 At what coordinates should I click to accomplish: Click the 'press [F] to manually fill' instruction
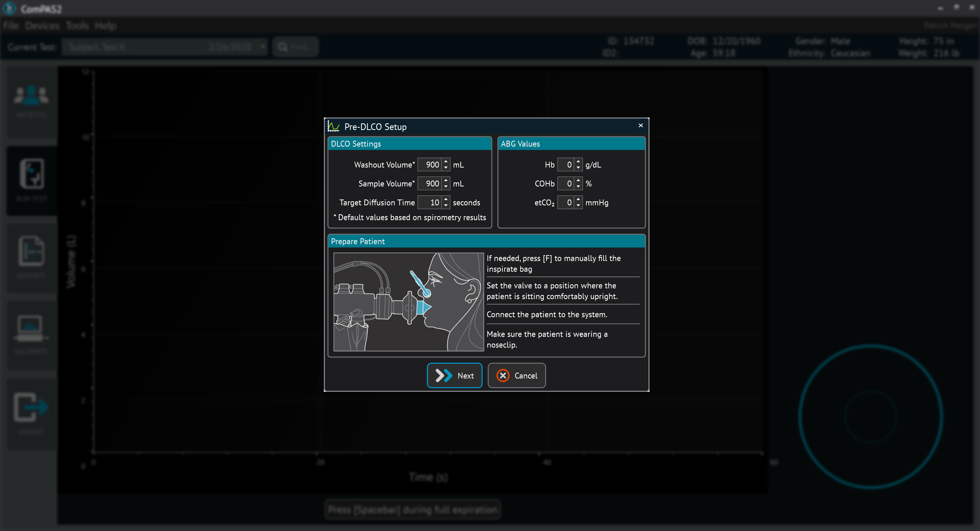(x=554, y=263)
